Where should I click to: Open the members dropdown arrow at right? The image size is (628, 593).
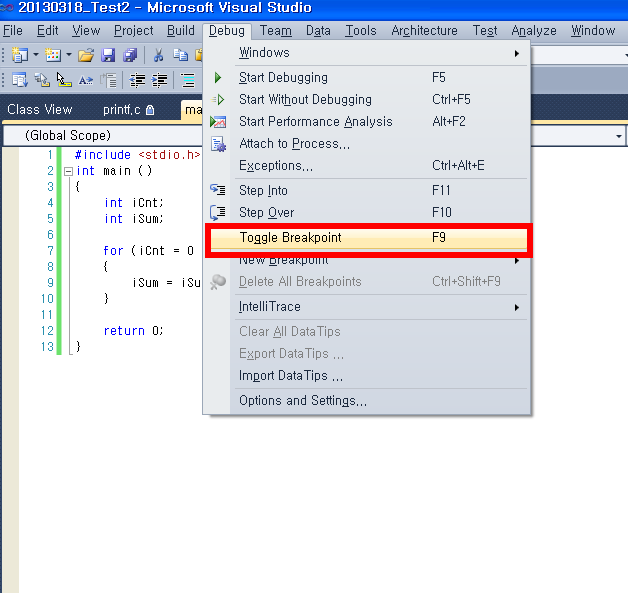click(x=619, y=136)
